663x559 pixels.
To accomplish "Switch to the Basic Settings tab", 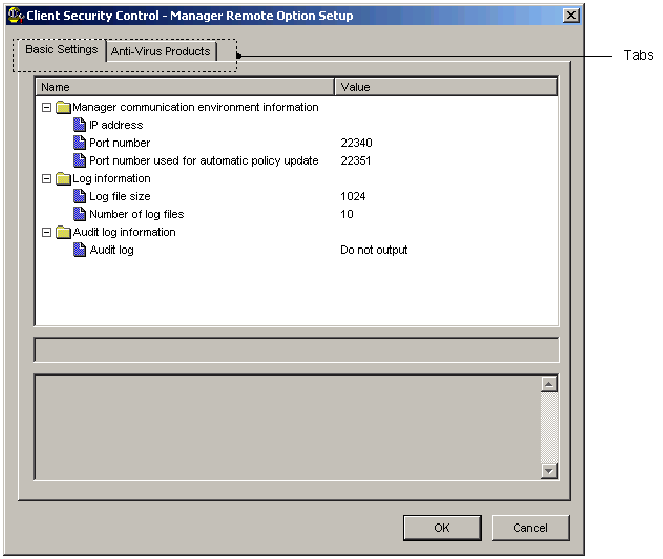I will (62, 50).
